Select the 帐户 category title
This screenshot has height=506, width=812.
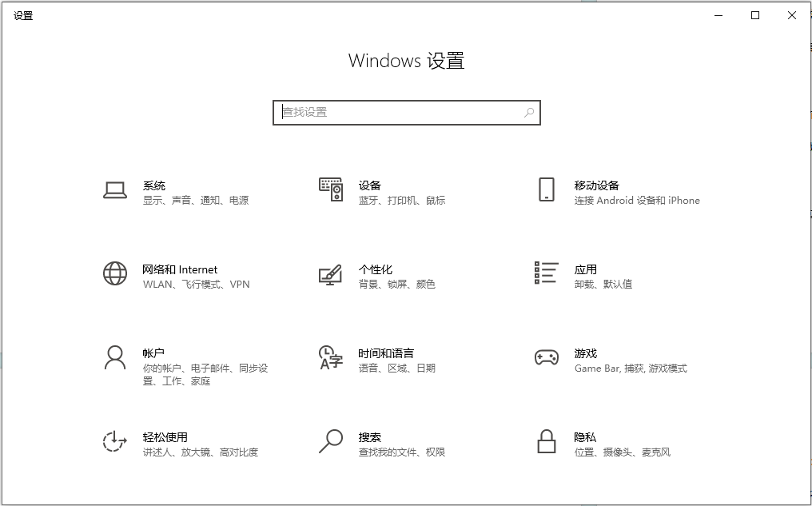pos(153,353)
